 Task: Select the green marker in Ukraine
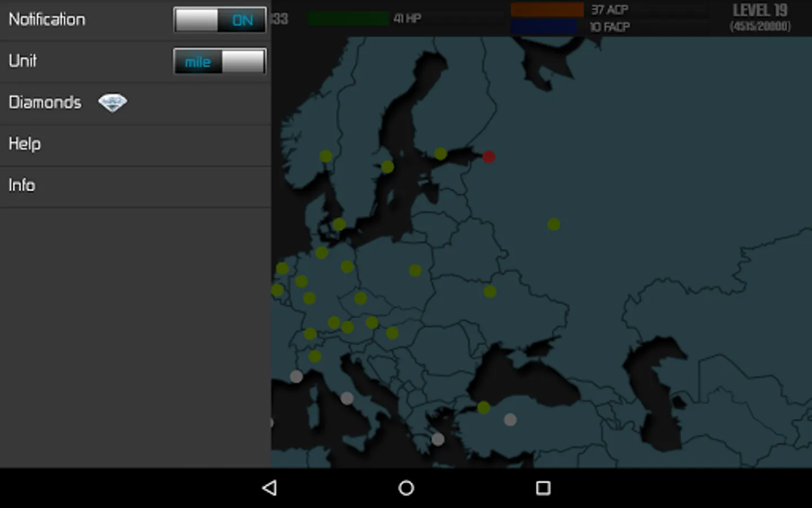coord(490,291)
